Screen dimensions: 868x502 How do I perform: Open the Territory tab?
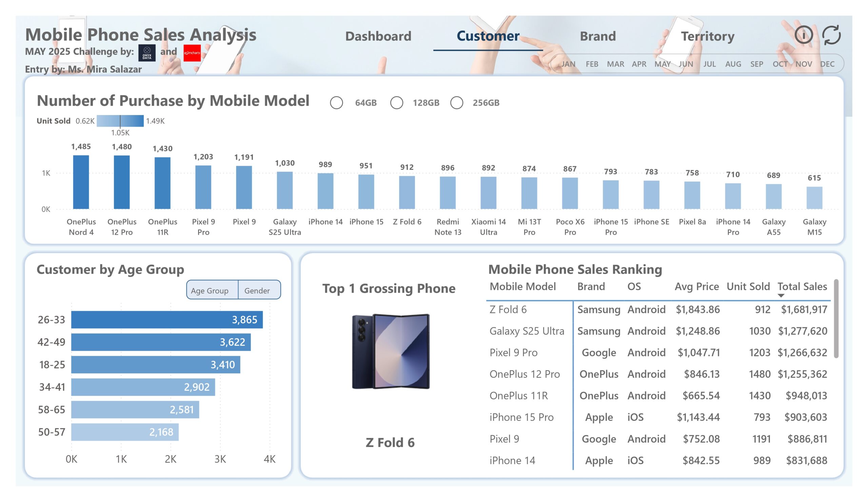pyautogui.click(x=708, y=36)
